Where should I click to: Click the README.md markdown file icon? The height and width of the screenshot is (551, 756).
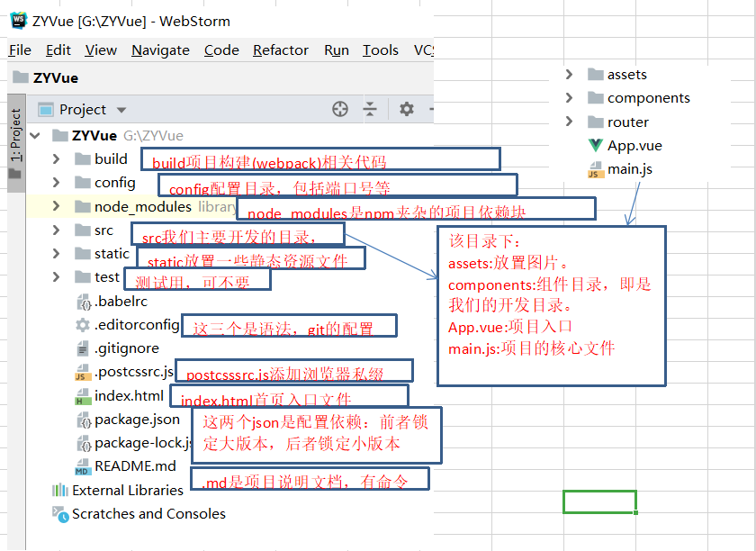point(83,466)
